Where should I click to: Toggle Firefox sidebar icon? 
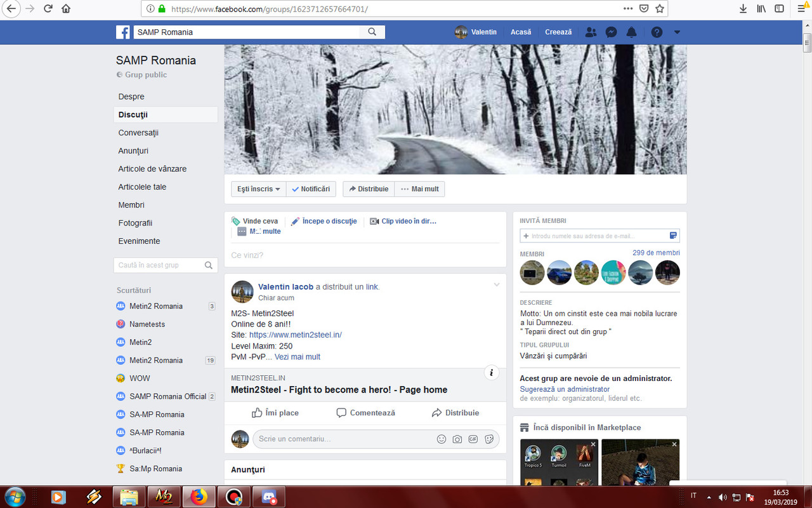(x=780, y=9)
